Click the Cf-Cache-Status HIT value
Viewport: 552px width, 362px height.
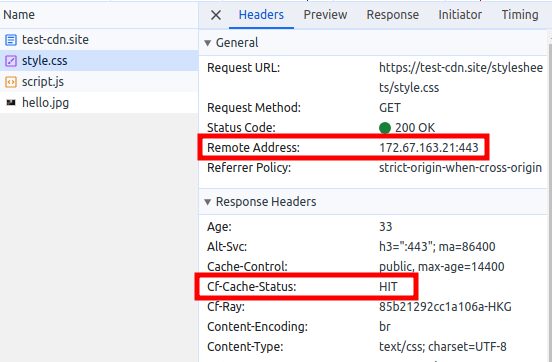pos(388,287)
